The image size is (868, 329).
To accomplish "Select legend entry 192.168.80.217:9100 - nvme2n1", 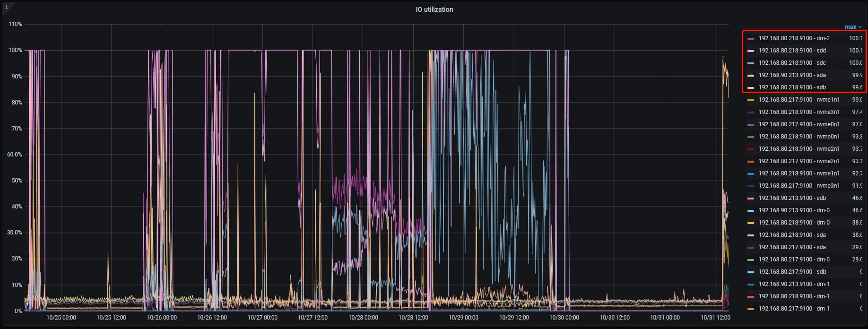I will (x=799, y=161).
